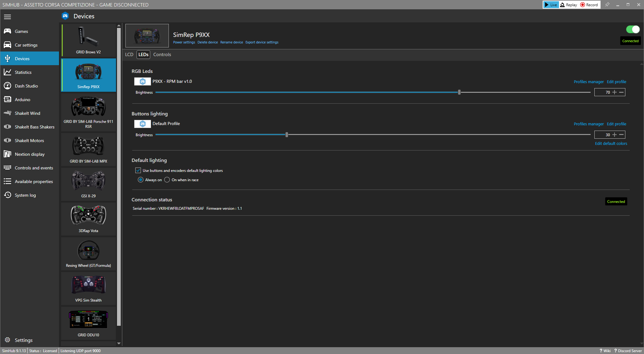This screenshot has width=644, height=354.
Task: Click the Nextion display icon
Action: pyautogui.click(x=7, y=154)
